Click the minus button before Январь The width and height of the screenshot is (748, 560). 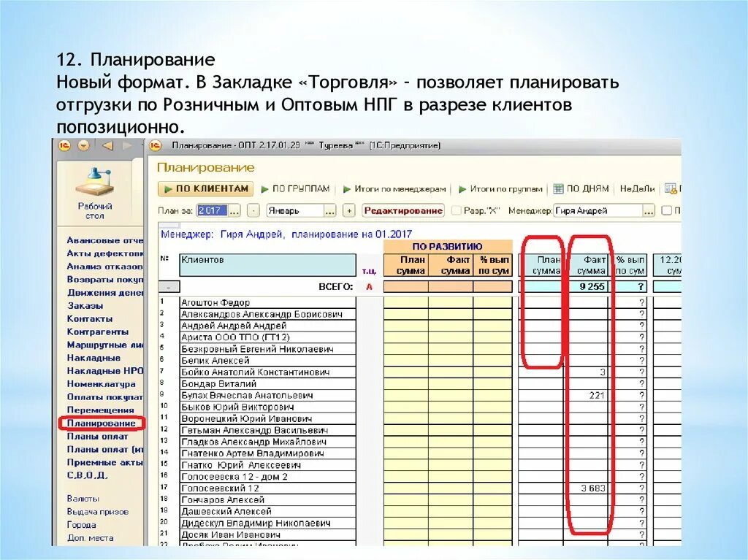pos(253,211)
